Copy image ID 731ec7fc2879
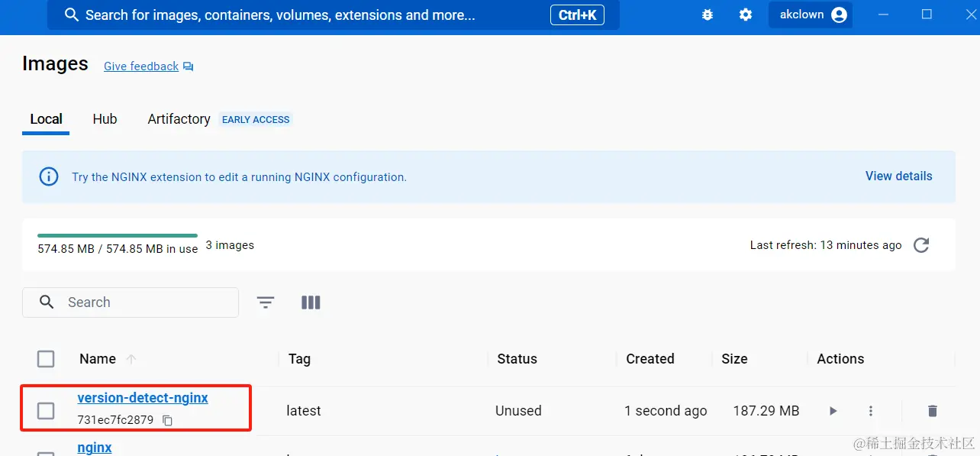 [168, 420]
